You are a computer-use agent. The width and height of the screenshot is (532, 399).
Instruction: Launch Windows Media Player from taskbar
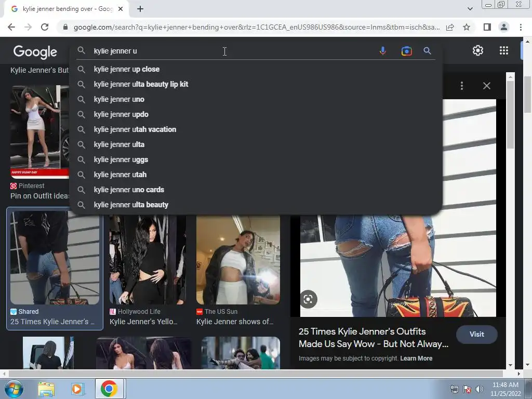[77, 389]
